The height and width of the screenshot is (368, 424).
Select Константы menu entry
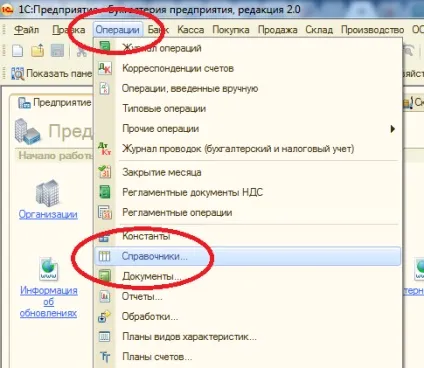[248, 236]
